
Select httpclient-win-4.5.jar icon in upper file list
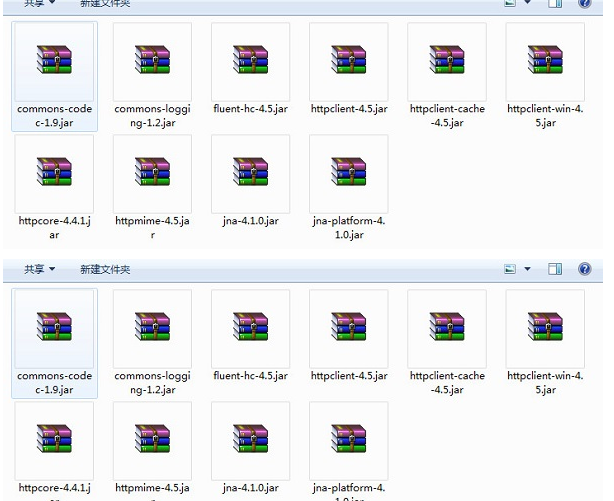pyautogui.click(x=545, y=60)
